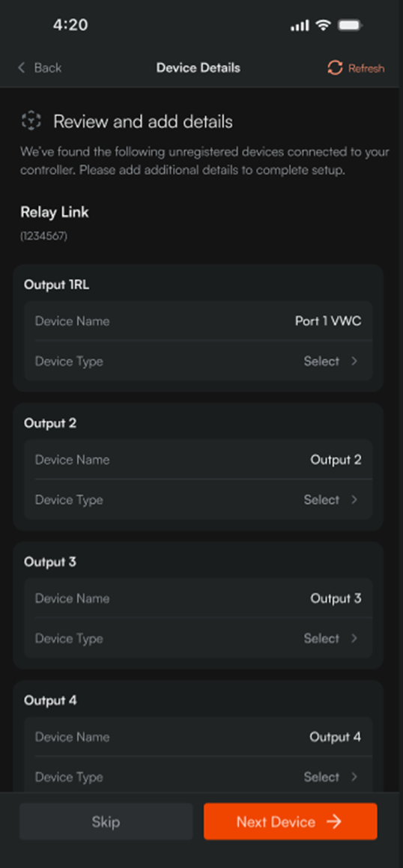Tap the back chevron arrow icon
This screenshot has height=868, width=403.
[22, 68]
